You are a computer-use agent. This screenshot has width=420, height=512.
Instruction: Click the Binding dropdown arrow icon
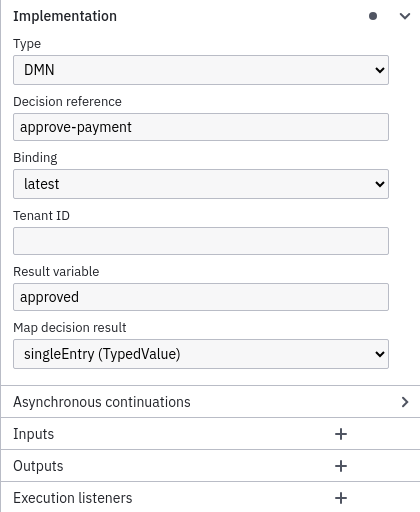click(380, 184)
